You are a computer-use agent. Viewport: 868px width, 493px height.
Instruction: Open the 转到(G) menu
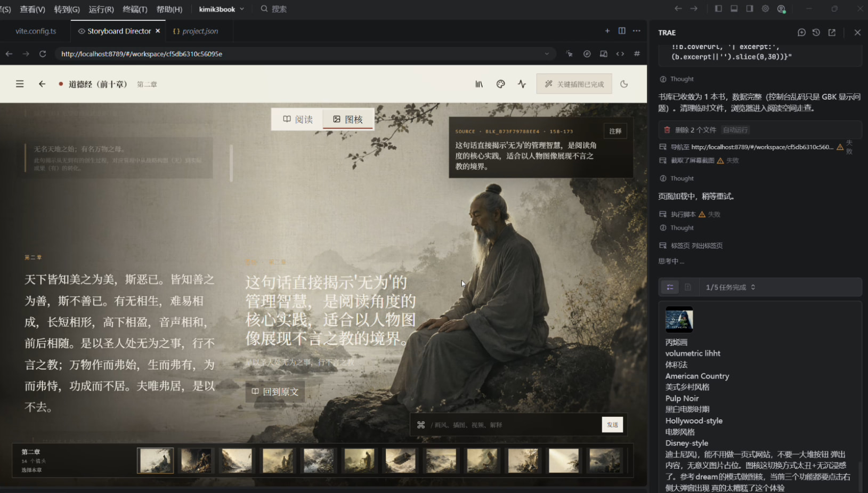[x=67, y=9]
